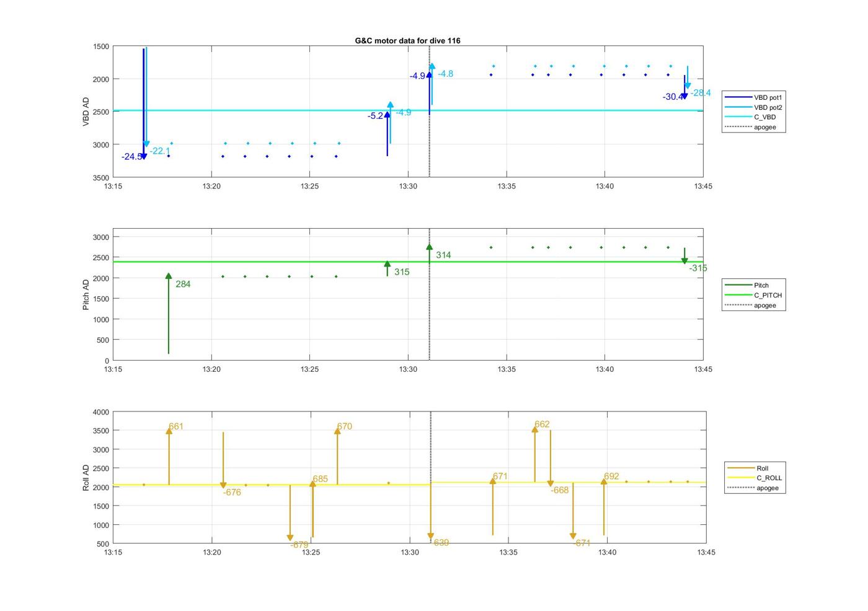
Task: Click the '314' pitch data label
Action: (443, 255)
